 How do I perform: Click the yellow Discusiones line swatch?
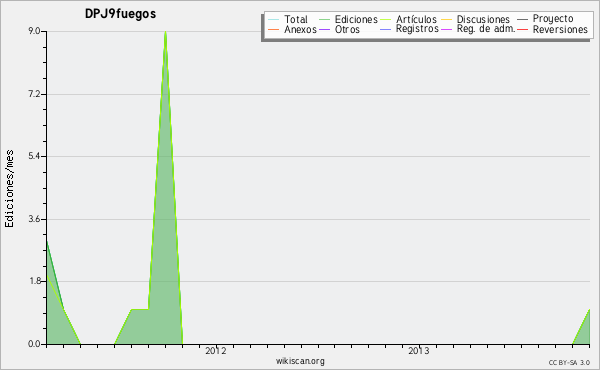(447, 20)
